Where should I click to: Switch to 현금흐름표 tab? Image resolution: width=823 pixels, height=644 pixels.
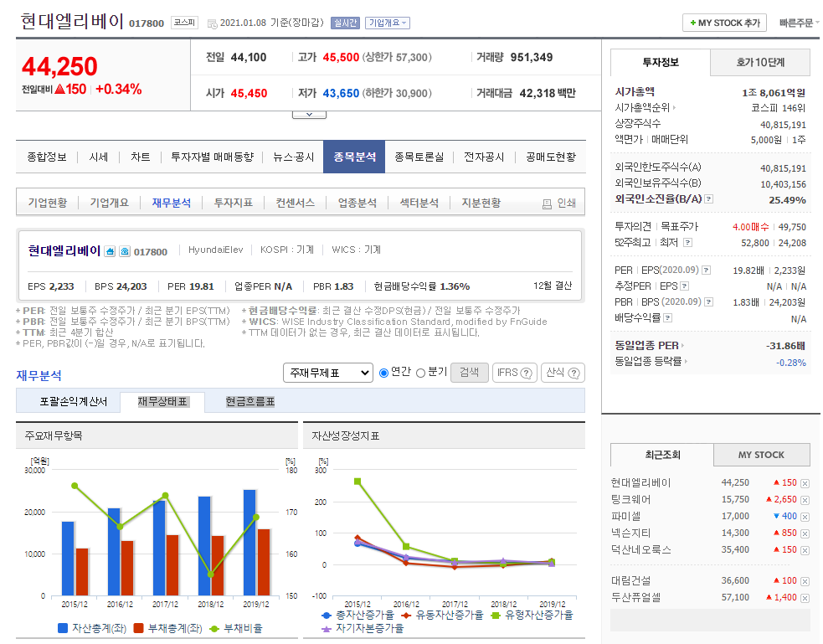pyautogui.click(x=249, y=401)
